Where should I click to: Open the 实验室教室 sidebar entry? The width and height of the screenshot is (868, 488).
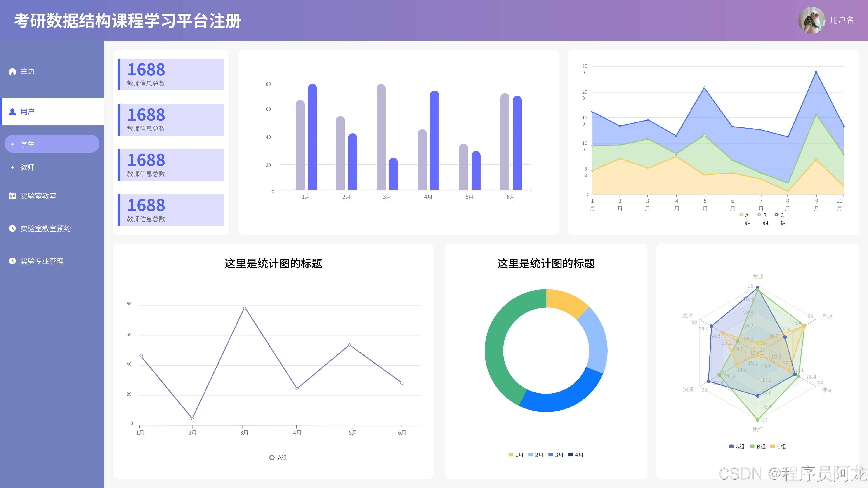(38, 196)
